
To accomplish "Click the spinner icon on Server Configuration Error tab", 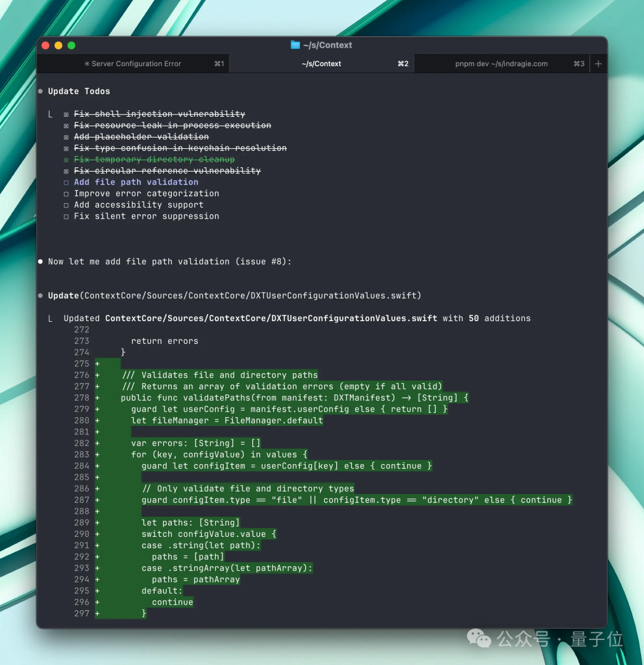I will [87, 64].
